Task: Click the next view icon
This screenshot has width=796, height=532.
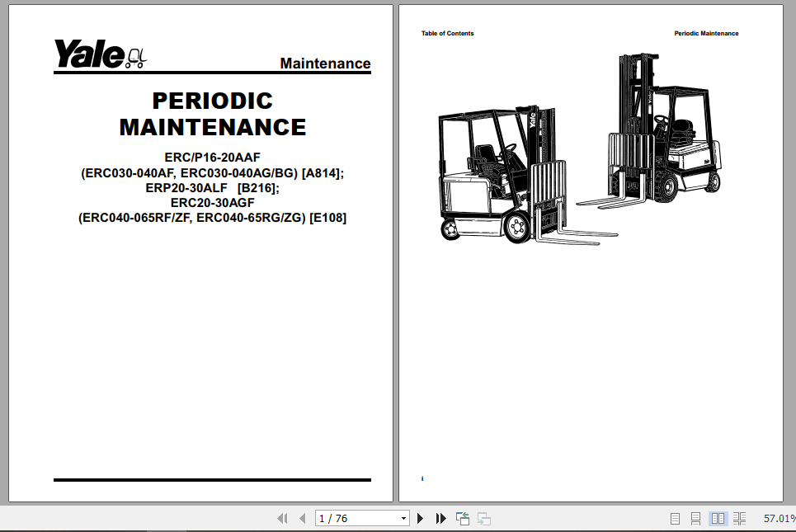Action: coord(484,518)
